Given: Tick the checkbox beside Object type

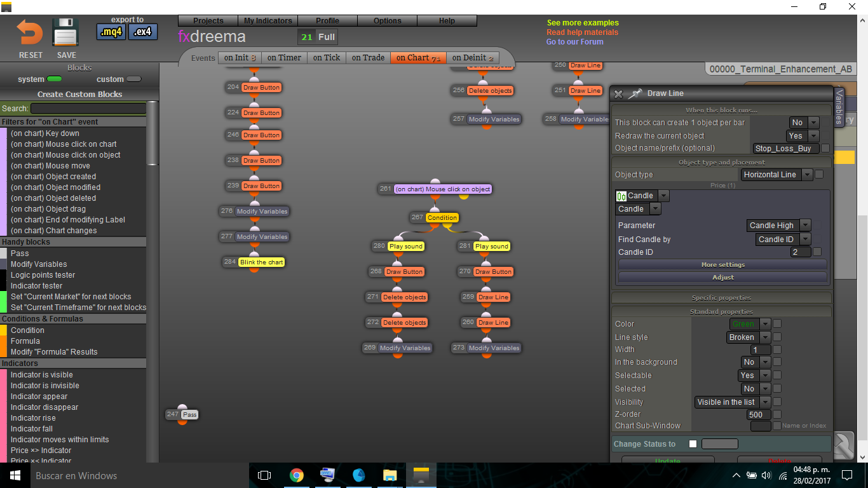Looking at the screenshot, I should (819, 174).
